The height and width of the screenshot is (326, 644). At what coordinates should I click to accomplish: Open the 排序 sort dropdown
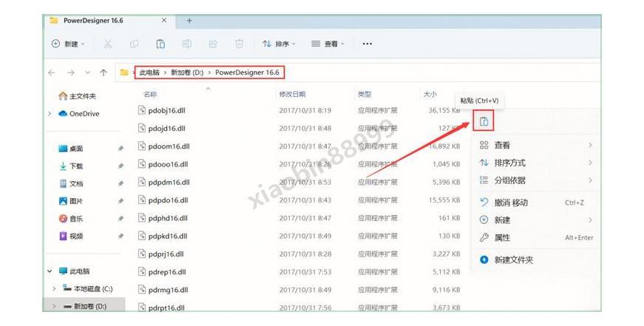tap(279, 44)
